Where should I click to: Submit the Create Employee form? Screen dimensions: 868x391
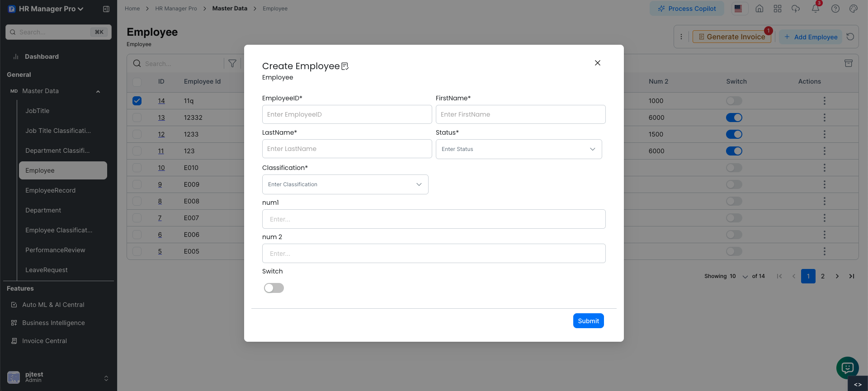pos(588,321)
